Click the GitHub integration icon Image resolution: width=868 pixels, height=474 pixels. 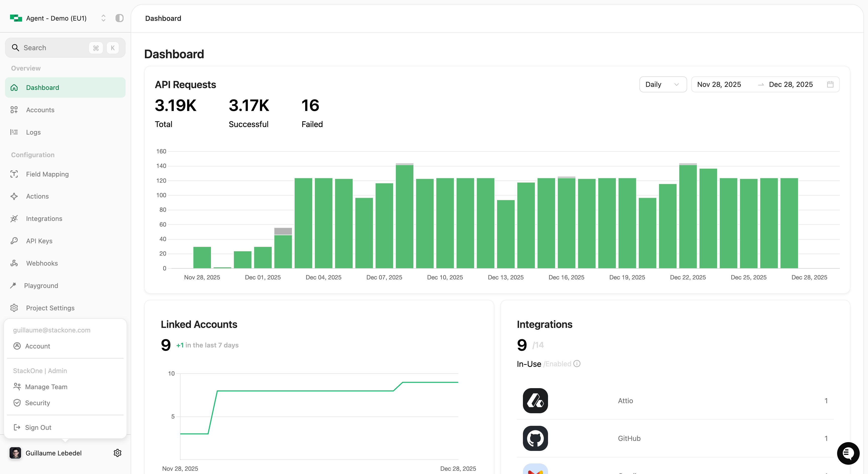pyautogui.click(x=535, y=438)
